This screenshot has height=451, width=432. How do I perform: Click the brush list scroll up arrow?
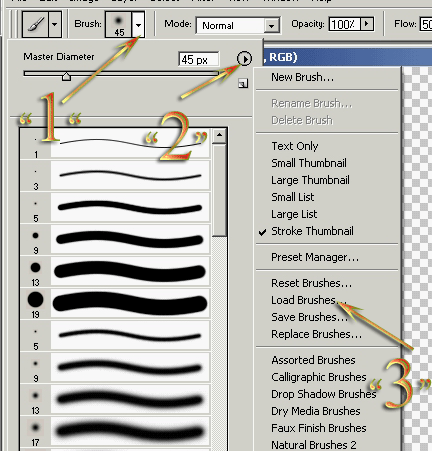pos(219,135)
